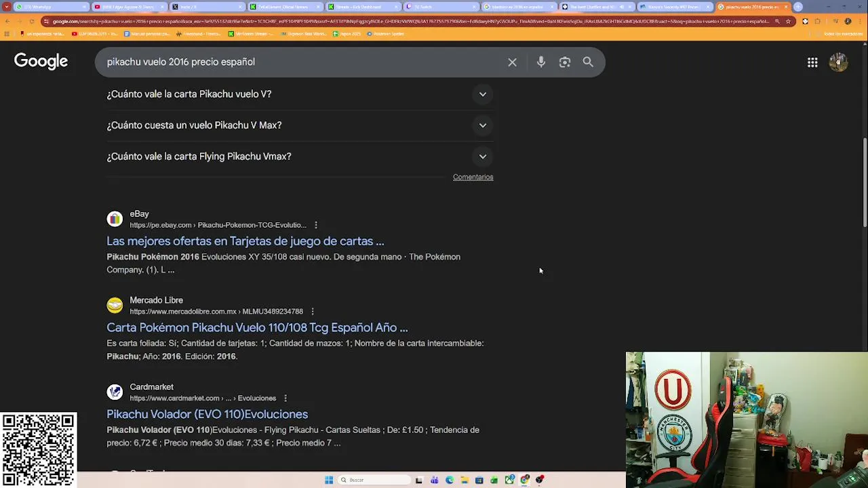This screenshot has width=868, height=488.
Task: Click the page vertical scrollbar thumb
Action: coord(865,182)
